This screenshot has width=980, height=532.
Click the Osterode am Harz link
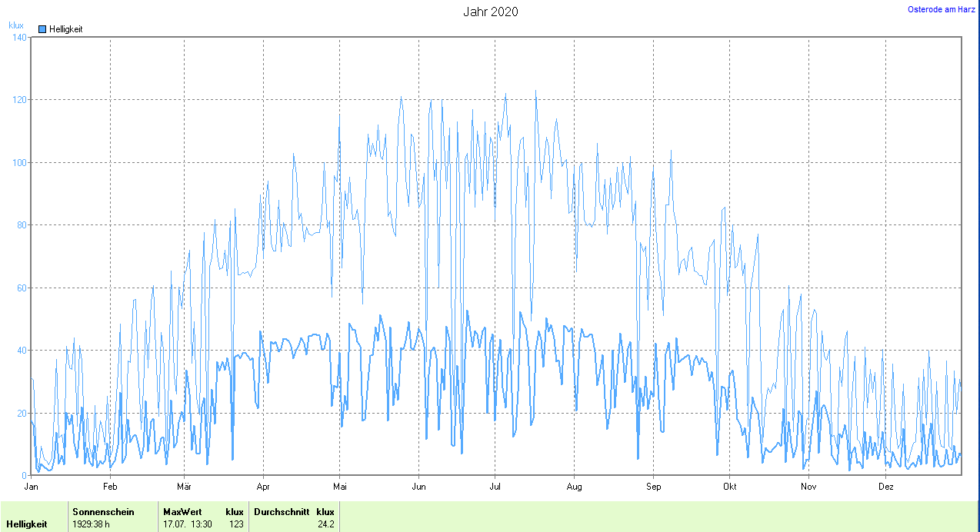[x=941, y=9]
